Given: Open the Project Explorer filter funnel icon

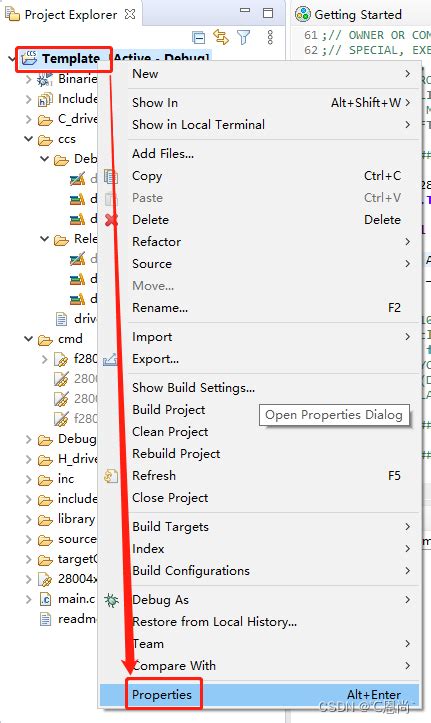Looking at the screenshot, I should point(244,37).
